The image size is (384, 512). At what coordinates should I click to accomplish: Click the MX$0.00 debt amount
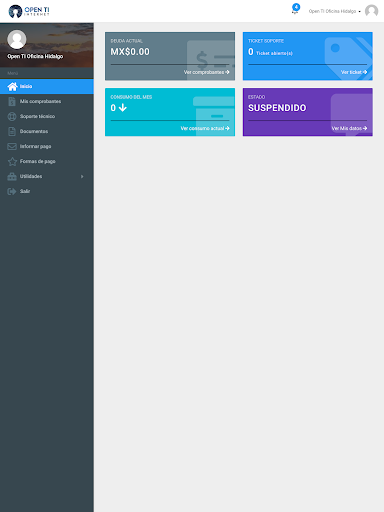point(130,52)
